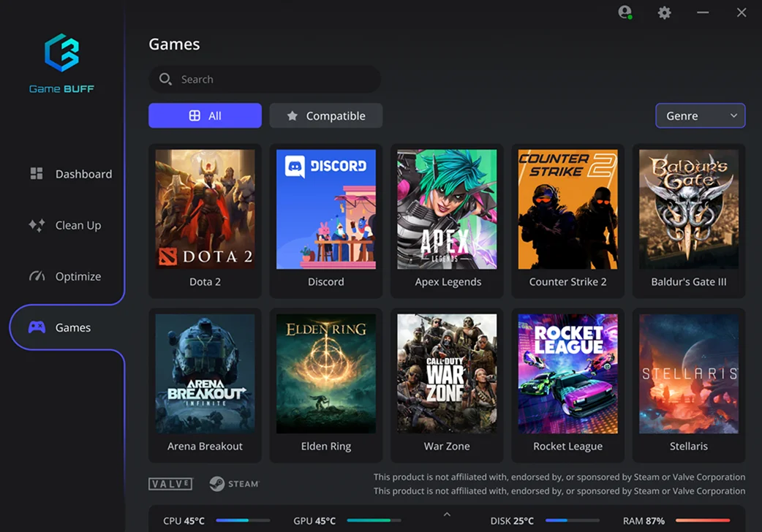This screenshot has height=532, width=762.
Task: Click the Games page heading
Action: pos(175,45)
